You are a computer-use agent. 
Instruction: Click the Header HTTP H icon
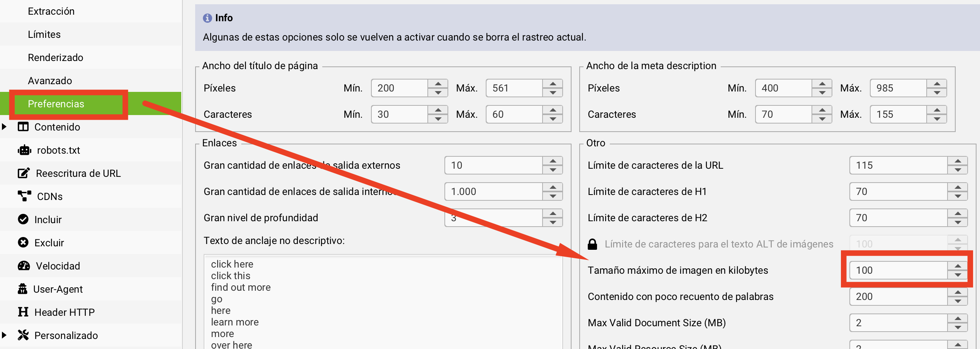point(23,312)
